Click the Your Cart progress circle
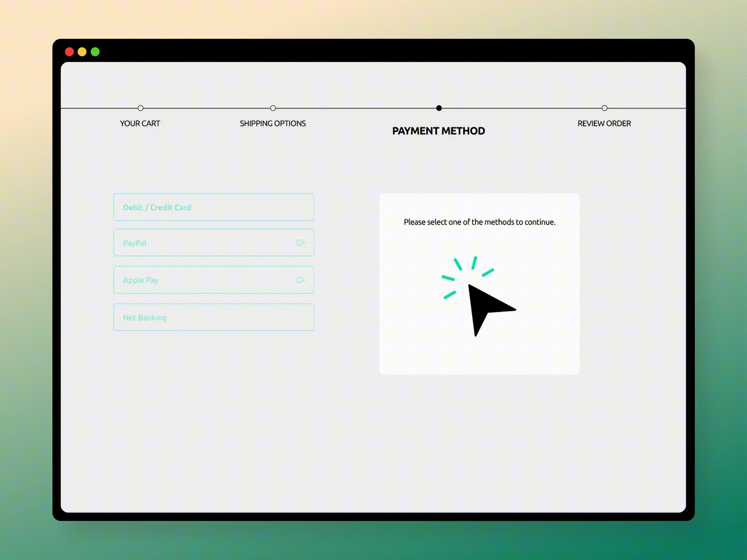747x560 pixels. tap(141, 108)
